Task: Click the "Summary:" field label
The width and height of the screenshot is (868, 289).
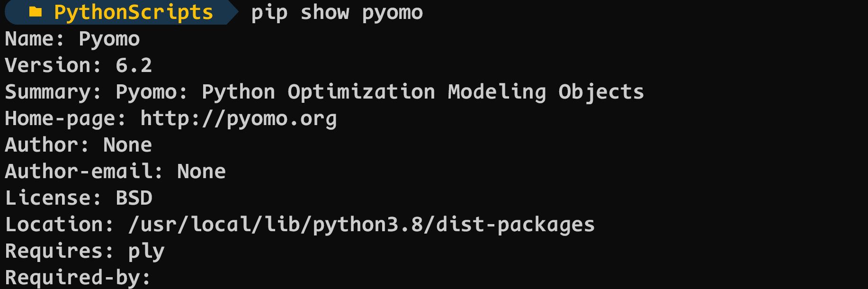Action: point(53,92)
